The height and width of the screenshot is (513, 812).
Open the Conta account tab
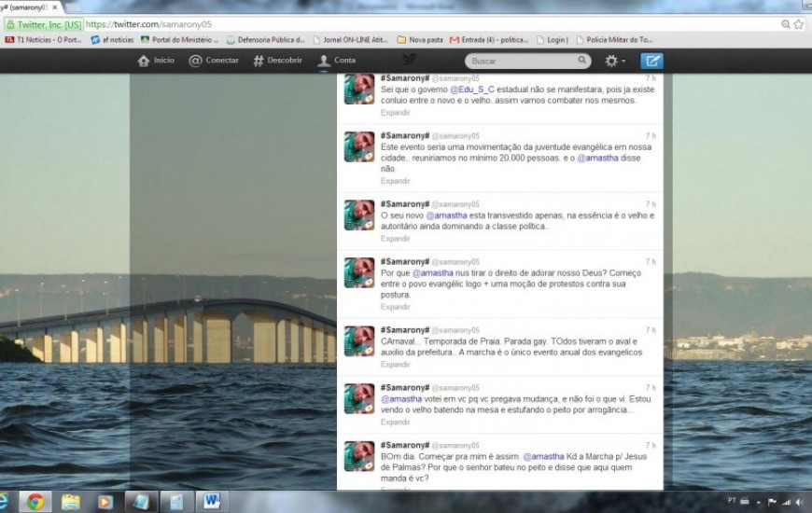click(x=336, y=61)
